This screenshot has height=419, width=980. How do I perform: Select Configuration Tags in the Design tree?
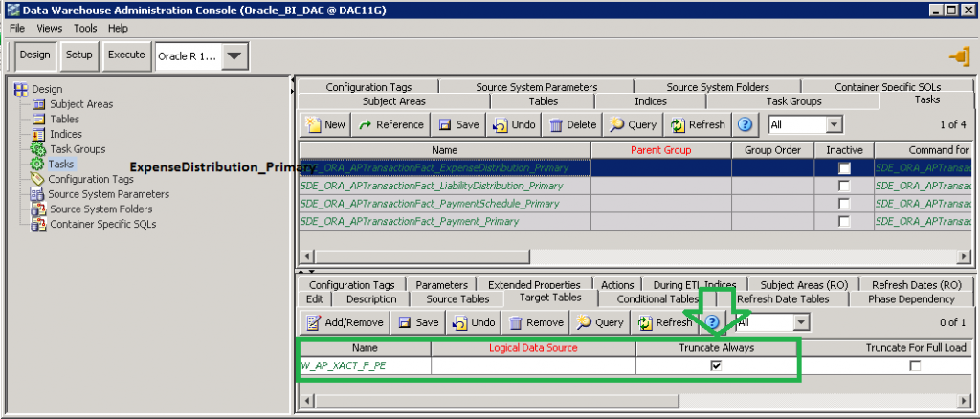coord(91,179)
